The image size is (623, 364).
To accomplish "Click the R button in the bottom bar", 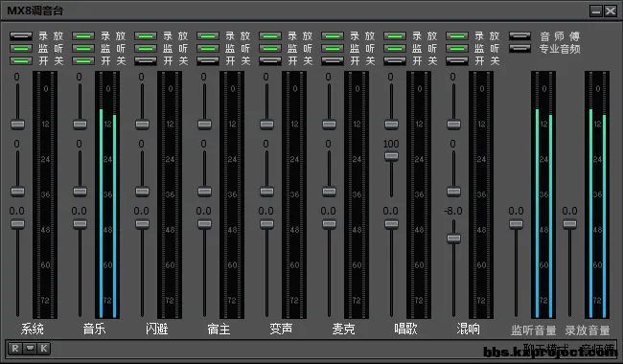I will click(15, 349).
